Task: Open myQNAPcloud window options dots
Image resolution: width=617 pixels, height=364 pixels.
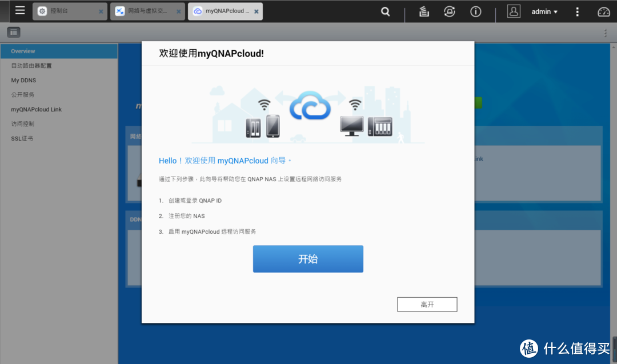Action: pos(606,33)
